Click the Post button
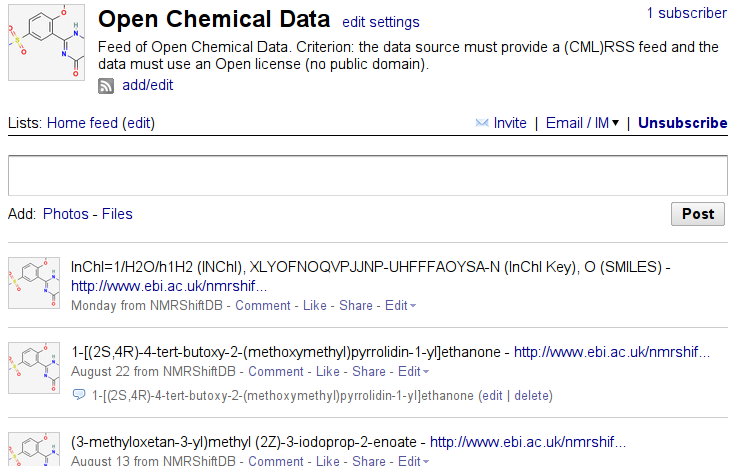This screenshot has height=466, width=745. coord(697,213)
